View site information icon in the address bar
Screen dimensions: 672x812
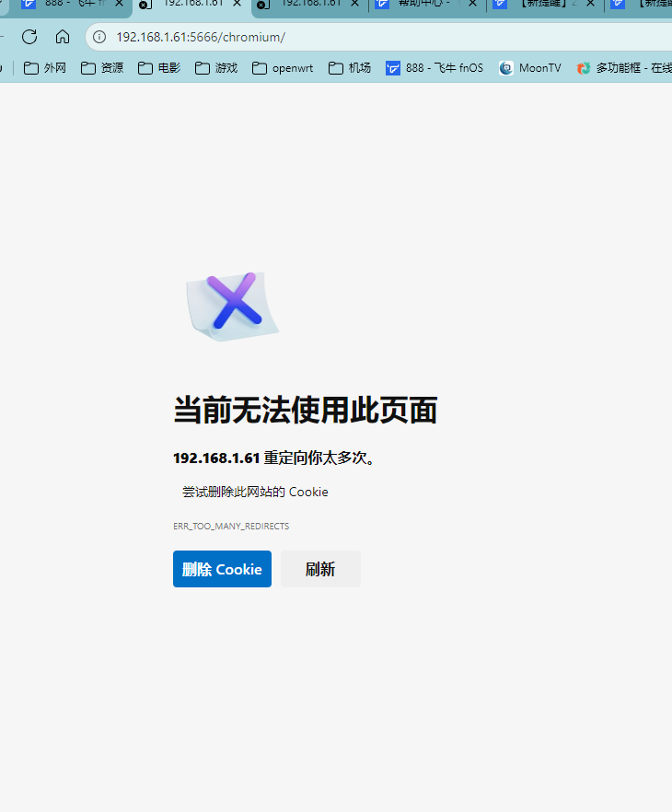click(x=99, y=37)
